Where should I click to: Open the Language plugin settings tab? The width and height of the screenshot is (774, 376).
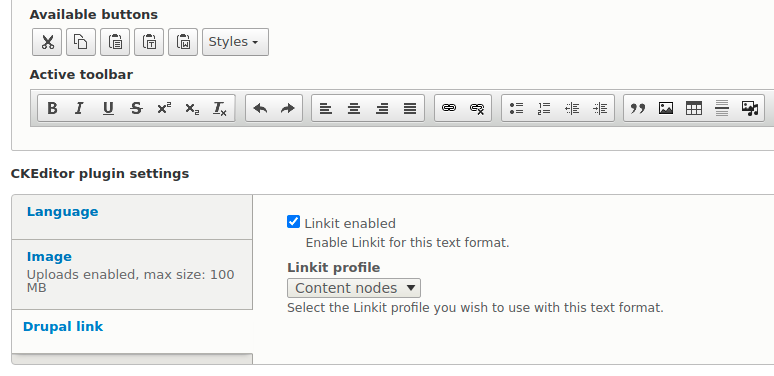[132, 217]
